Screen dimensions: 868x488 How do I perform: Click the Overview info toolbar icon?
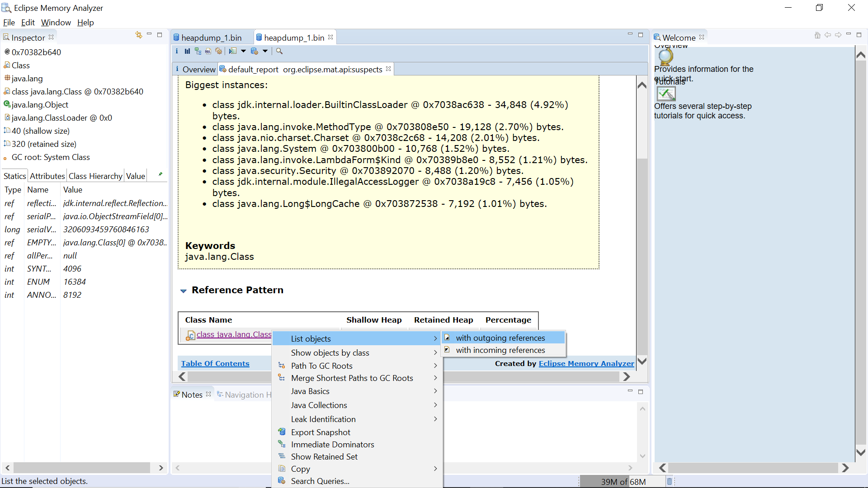(x=177, y=52)
